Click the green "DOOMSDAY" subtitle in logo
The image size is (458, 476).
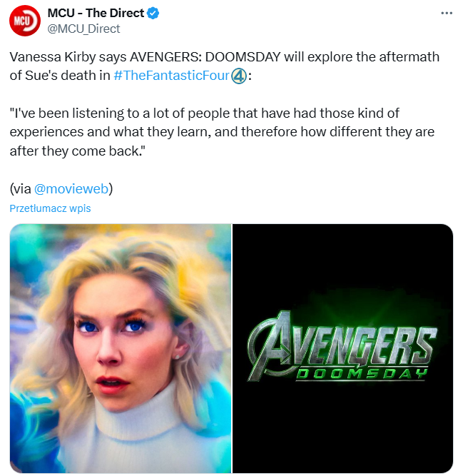(x=362, y=374)
